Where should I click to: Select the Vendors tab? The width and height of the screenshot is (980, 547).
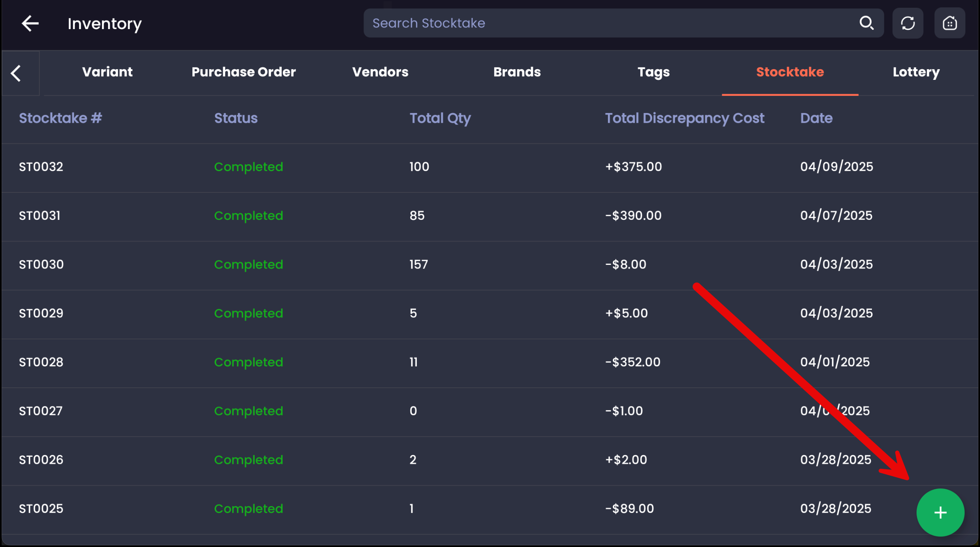pyautogui.click(x=380, y=72)
